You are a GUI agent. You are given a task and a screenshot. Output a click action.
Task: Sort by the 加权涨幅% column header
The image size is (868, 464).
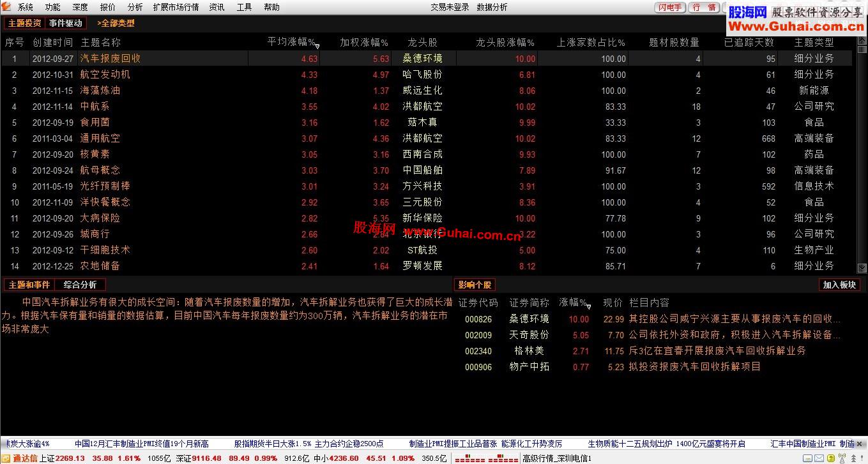pos(364,42)
